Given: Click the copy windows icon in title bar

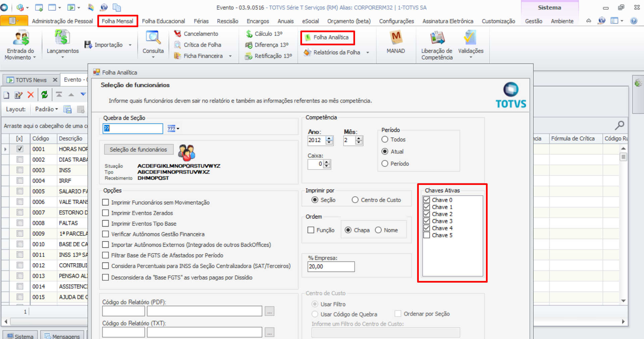Looking at the screenshot, I should [x=116, y=7].
